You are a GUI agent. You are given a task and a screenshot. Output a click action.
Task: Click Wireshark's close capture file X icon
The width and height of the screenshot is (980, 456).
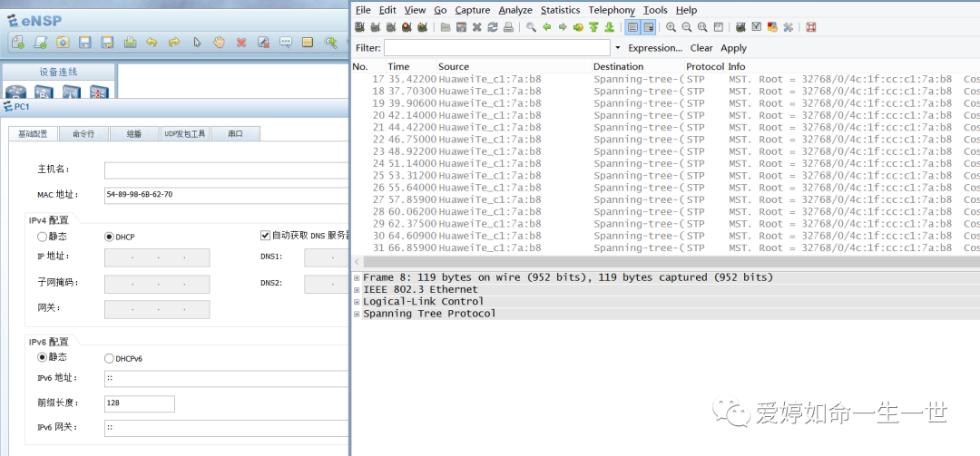tap(477, 27)
